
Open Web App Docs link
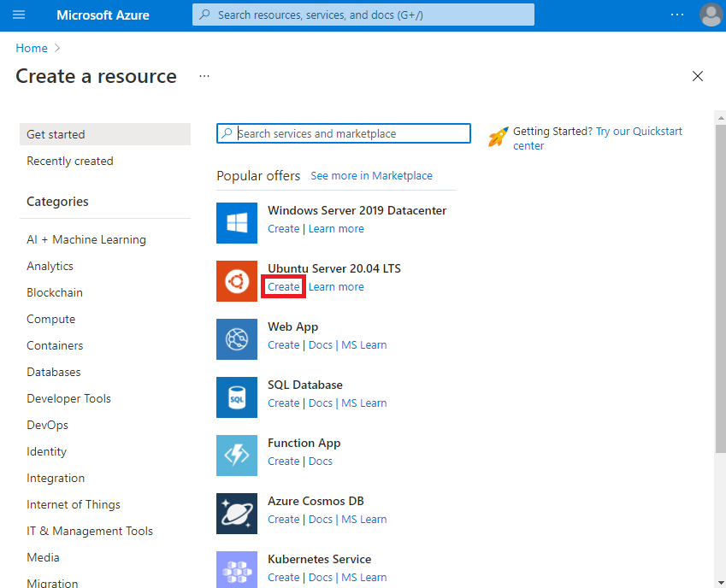point(321,345)
